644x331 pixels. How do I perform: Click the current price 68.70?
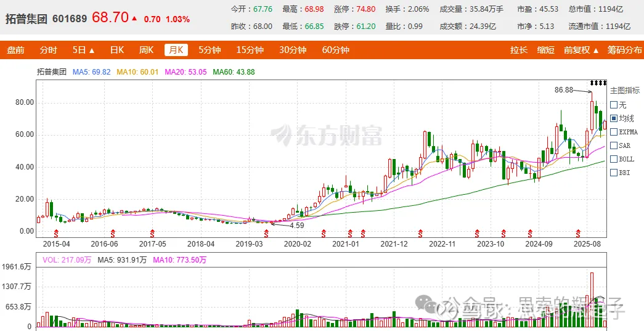pos(110,17)
